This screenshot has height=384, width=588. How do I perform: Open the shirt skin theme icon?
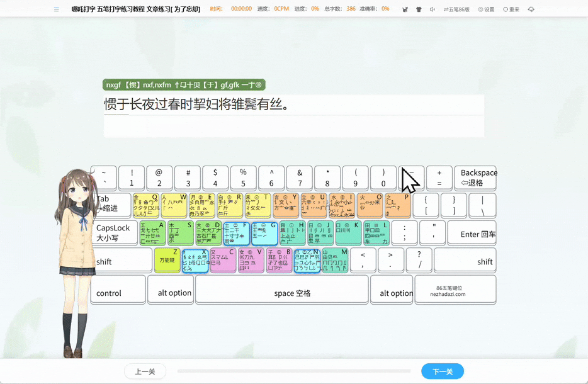click(419, 9)
